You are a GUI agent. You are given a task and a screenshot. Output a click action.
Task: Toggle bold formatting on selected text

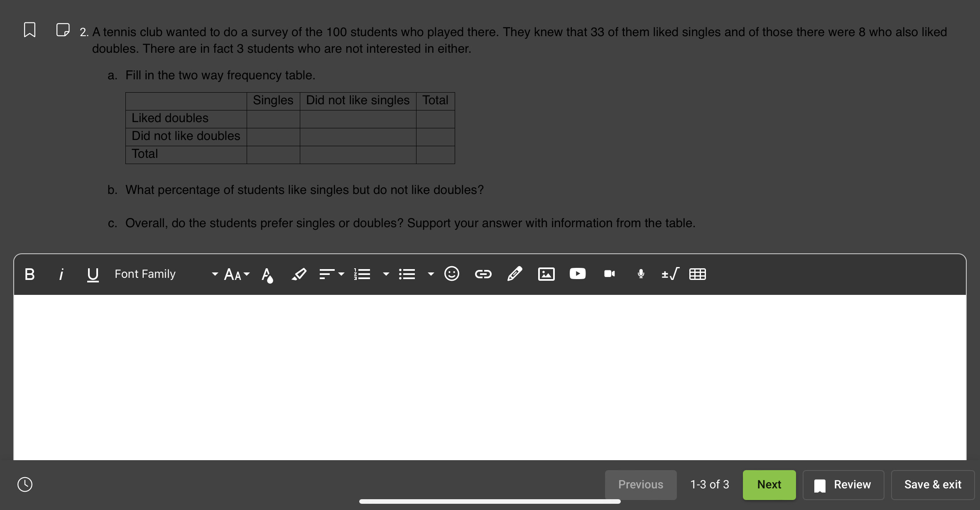(29, 273)
